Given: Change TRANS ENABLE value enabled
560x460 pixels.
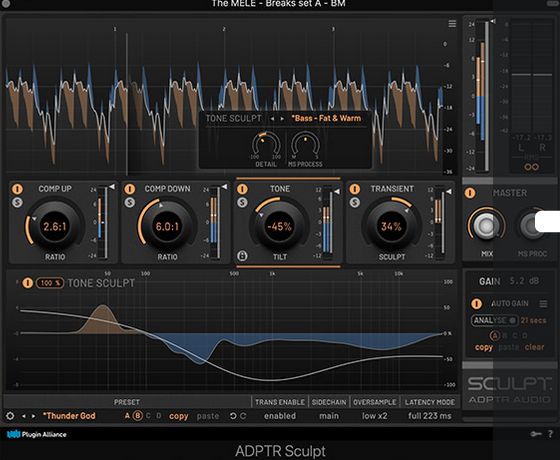Looking at the screenshot, I should coord(280,416).
